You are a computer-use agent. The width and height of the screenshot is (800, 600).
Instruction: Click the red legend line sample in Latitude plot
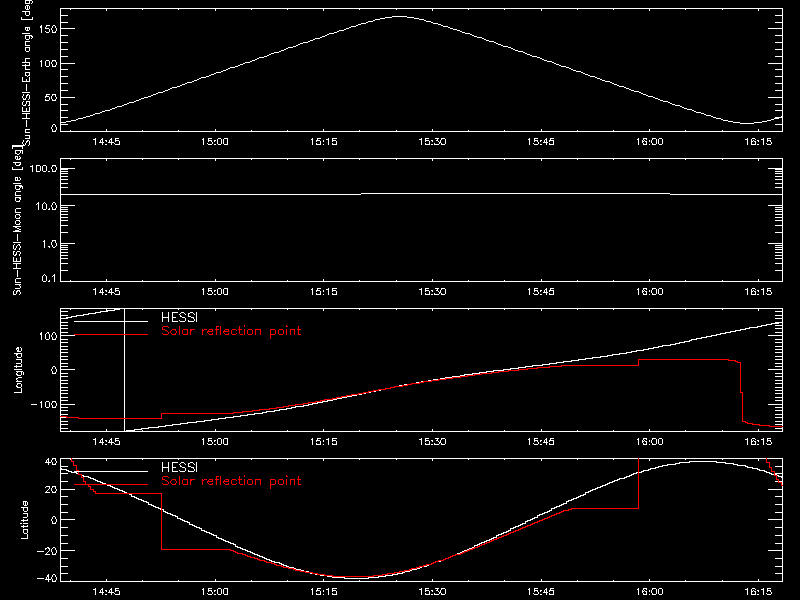click(111, 484)
